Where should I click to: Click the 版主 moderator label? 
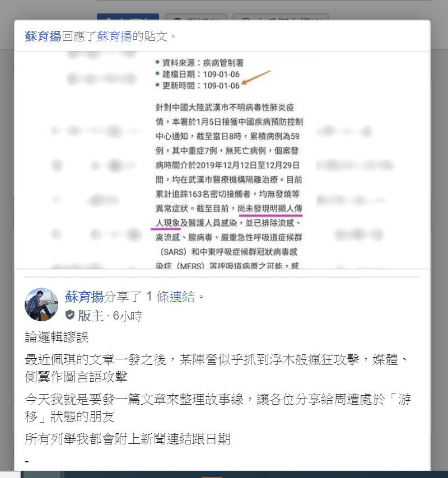pyautogui.click(x=91, y=316)
